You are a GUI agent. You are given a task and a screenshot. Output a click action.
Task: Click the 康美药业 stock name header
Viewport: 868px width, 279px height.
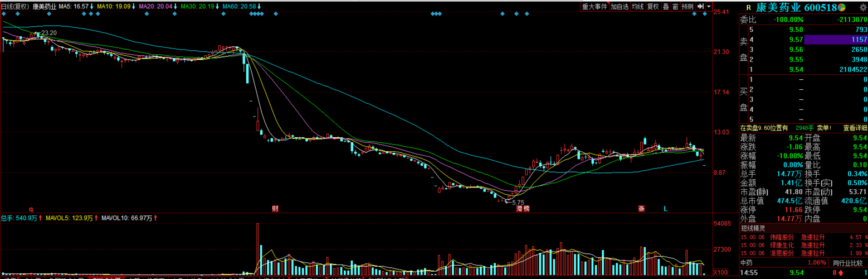[778, 7]
